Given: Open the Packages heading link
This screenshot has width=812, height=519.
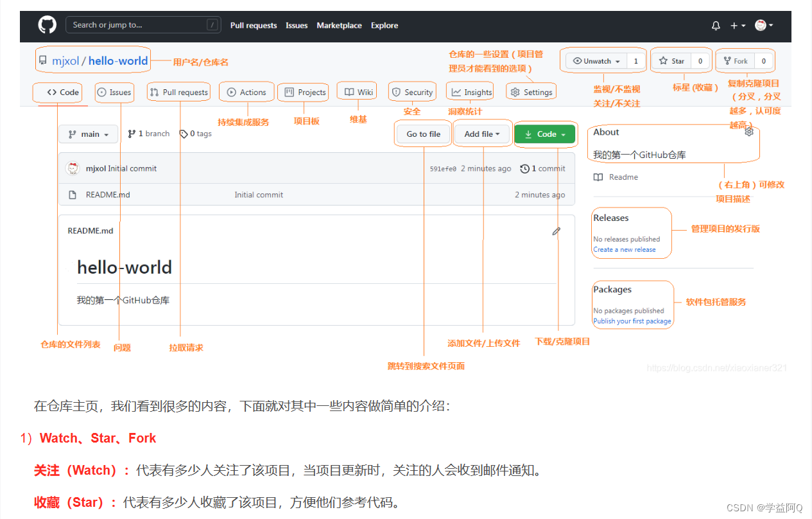Looking at the screenshot, I should point(612,290).
